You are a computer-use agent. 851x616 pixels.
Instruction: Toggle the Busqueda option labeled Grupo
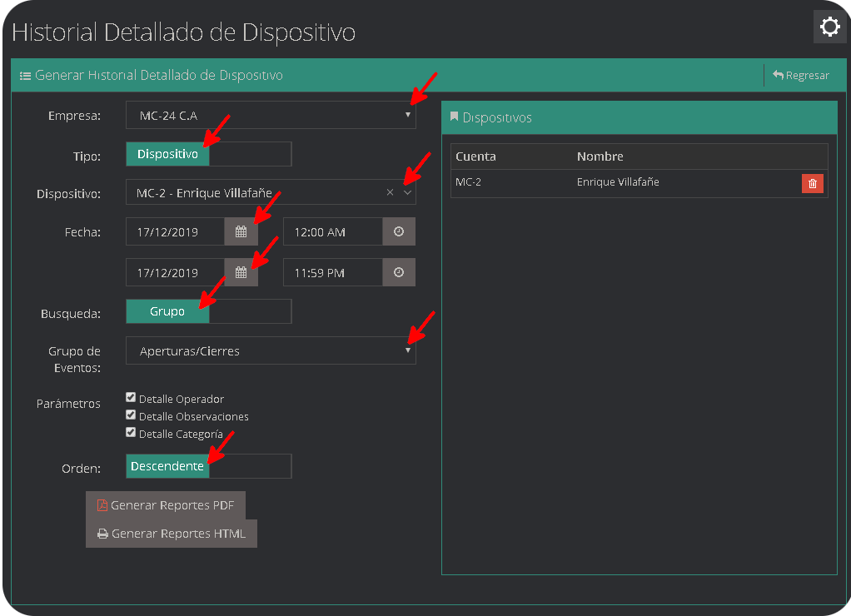click(167, 310)
